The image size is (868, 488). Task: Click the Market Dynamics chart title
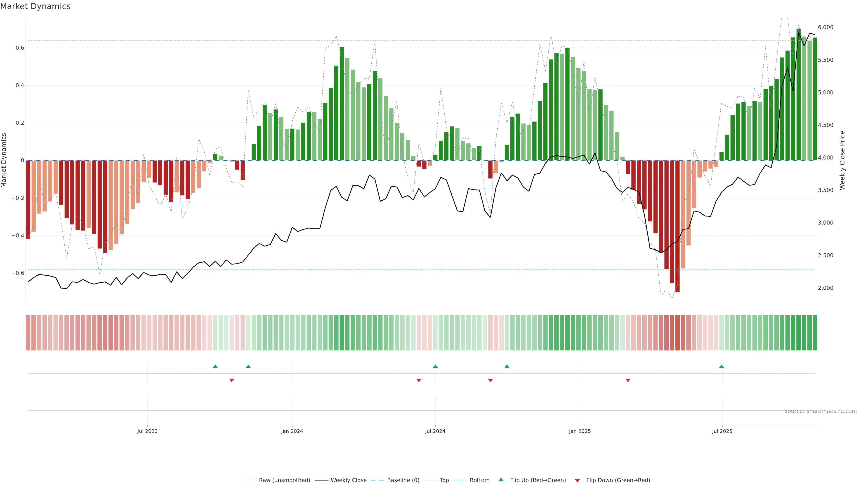pos(35,6)
